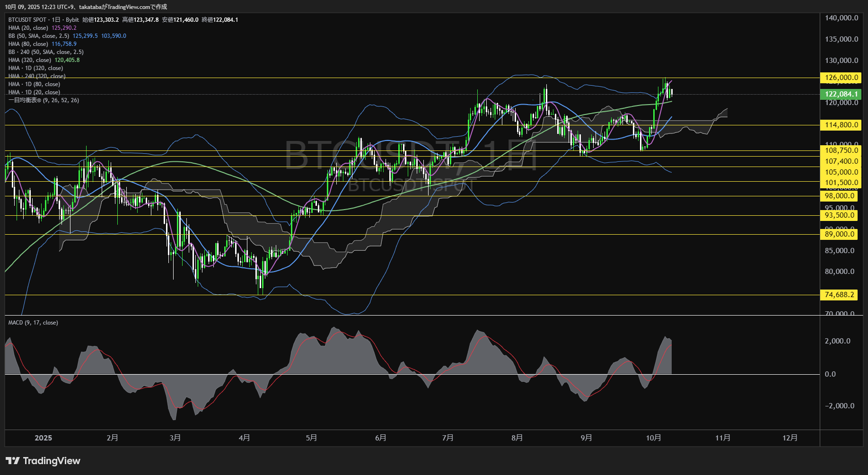Image resolution: width=868 pixels, height=475 pixels.
Task: Select the BB (50, SMA, close, 2.5) legend
Action: 39,36
